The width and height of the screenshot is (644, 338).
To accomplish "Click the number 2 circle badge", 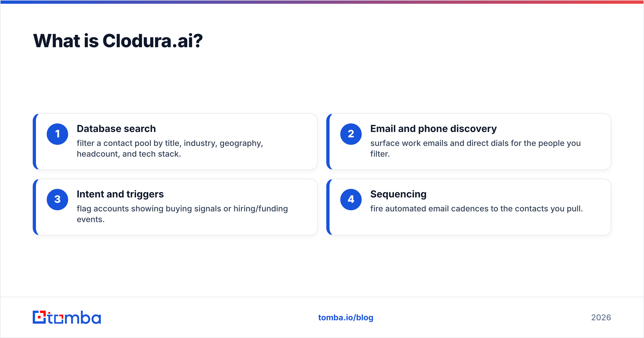I will click(x=351, y=134).
